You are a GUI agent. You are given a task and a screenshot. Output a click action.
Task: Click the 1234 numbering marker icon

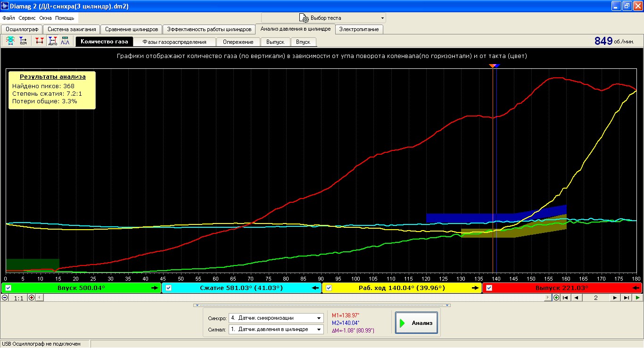(23, 41)
